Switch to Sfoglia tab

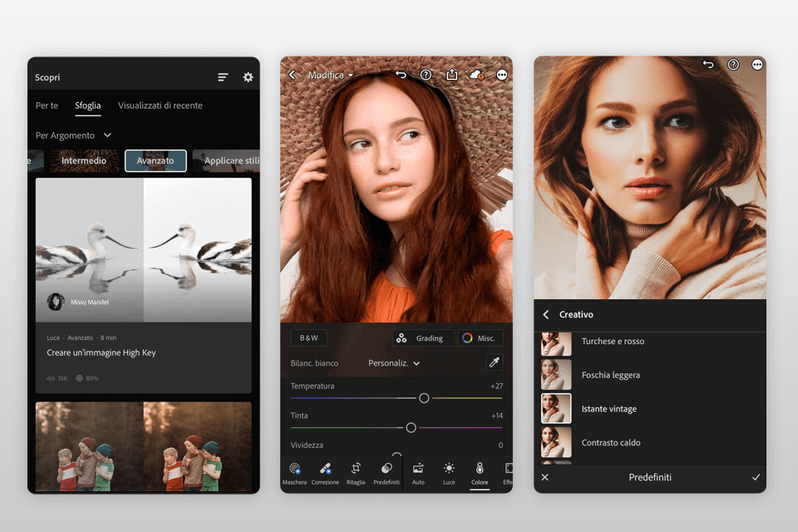tap(87, 106)
